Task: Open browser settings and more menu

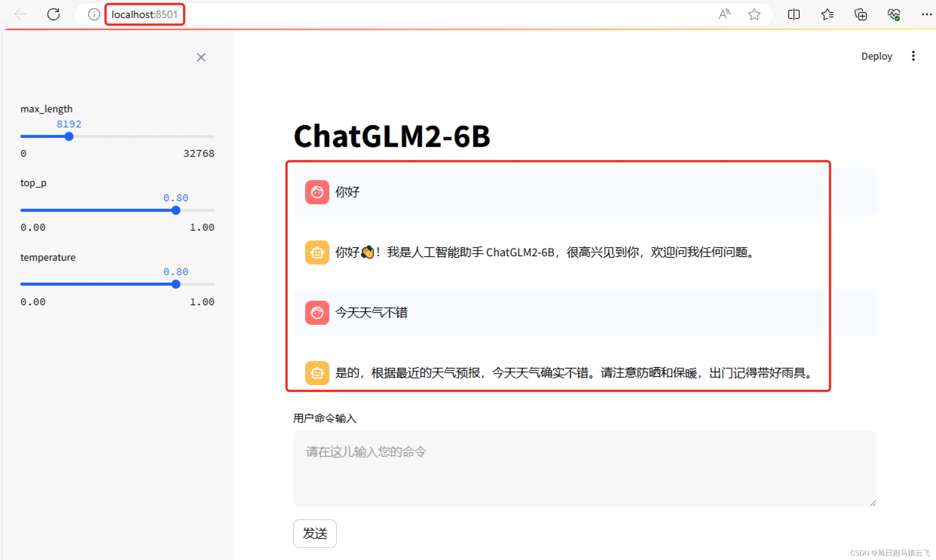Action: (x=927, y=14)
